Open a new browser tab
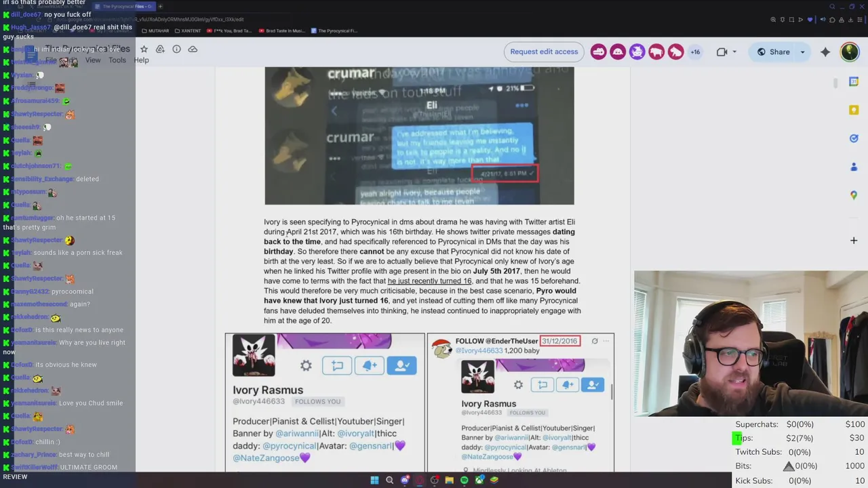Viewport: 868px width, 488px height. 161,7
